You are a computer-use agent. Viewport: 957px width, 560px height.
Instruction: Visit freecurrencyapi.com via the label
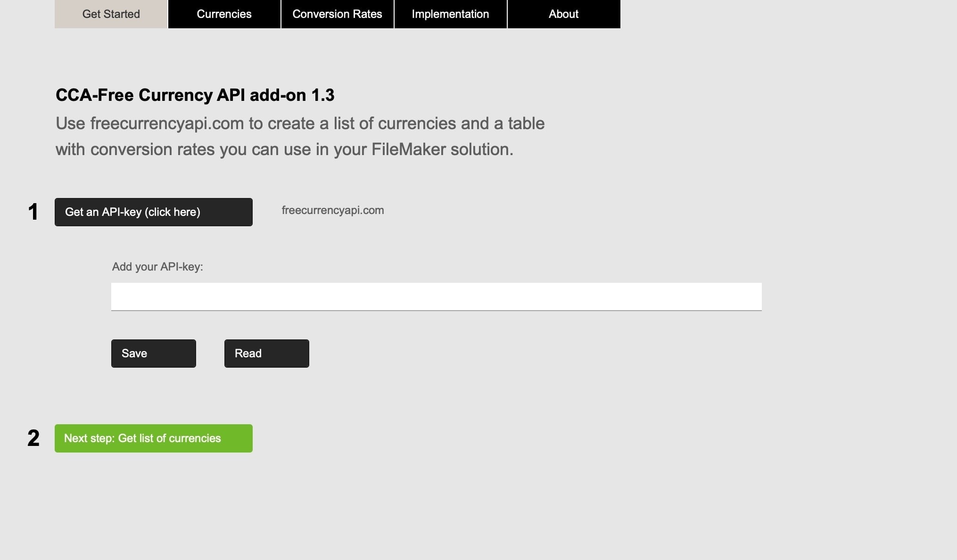coord(332,211)
